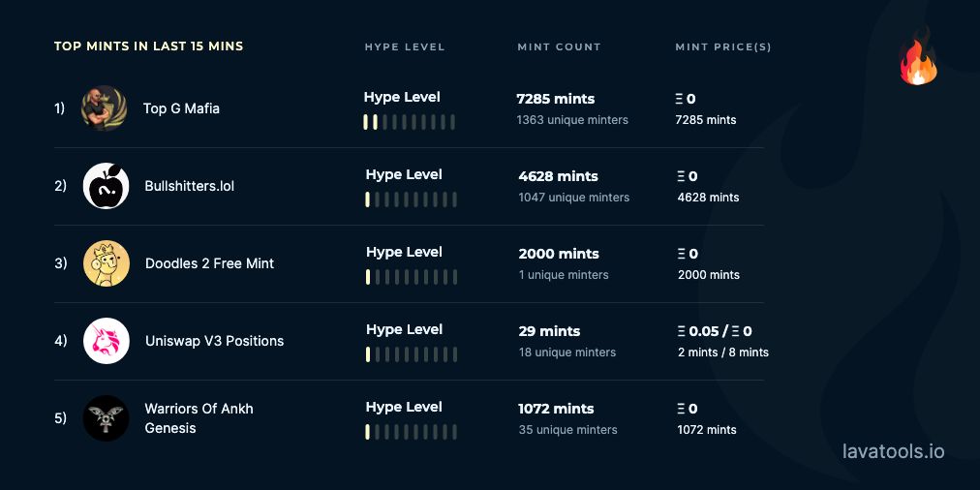The image size is (980, 490).
Task: Click the 4628 mints count
Action: point(558,176)
